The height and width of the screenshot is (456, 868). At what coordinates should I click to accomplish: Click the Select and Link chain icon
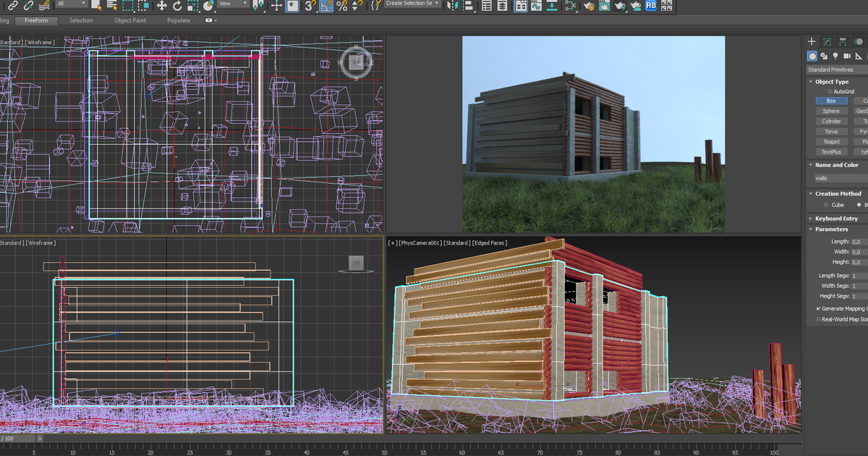12,5
